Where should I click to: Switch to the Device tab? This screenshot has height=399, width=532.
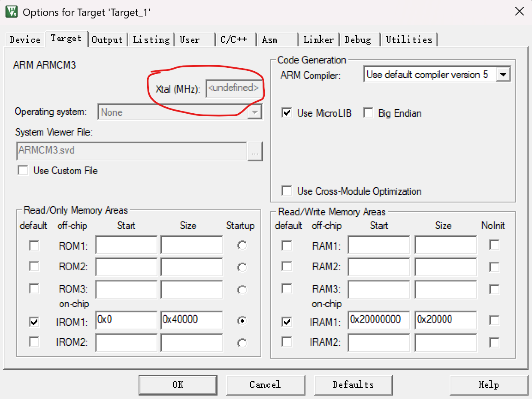tap(25, 39)
